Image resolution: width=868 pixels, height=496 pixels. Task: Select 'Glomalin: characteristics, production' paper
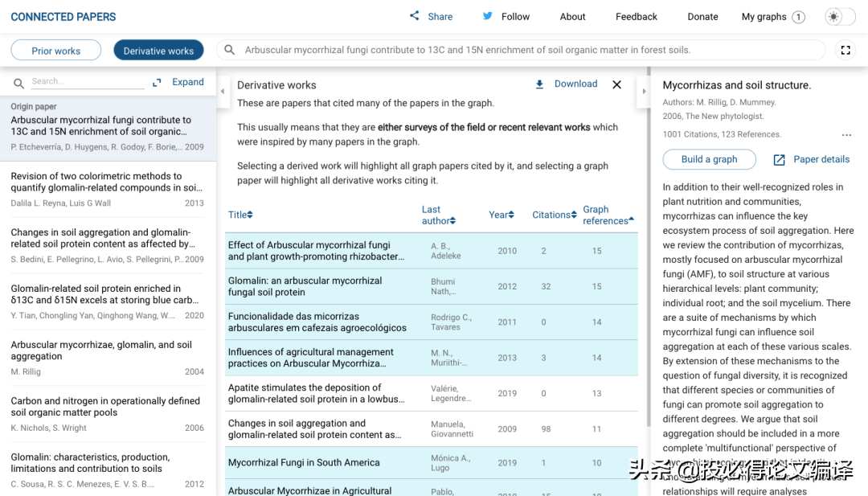tap(107, 470)
